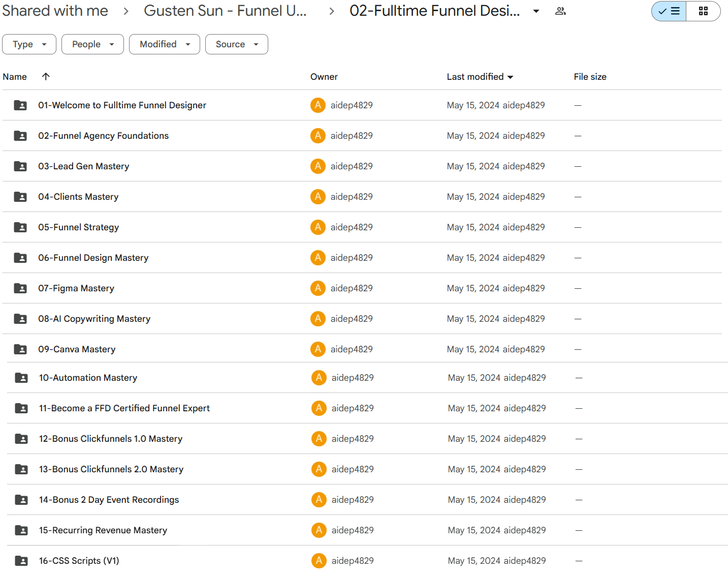Click folder icon beside 03-Lead Gen Mastery
Screen dimensions: 728x576
pyautogui.click(x=20, y=166)
